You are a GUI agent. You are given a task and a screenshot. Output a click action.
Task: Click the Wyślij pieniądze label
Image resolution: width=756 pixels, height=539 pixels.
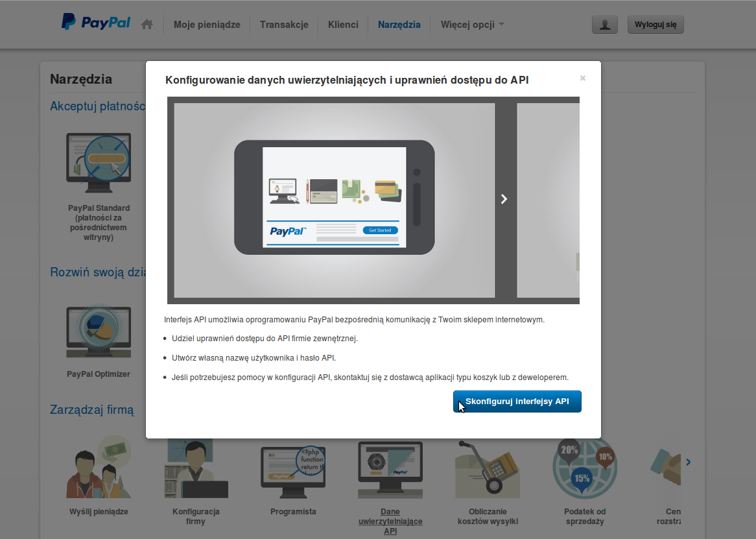point(99,512)
